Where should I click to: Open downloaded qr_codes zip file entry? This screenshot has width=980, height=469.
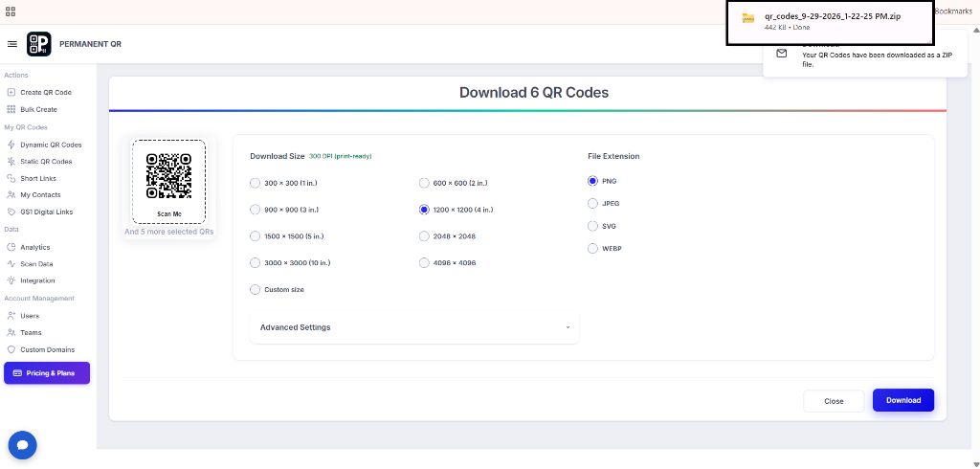(830, 23)
